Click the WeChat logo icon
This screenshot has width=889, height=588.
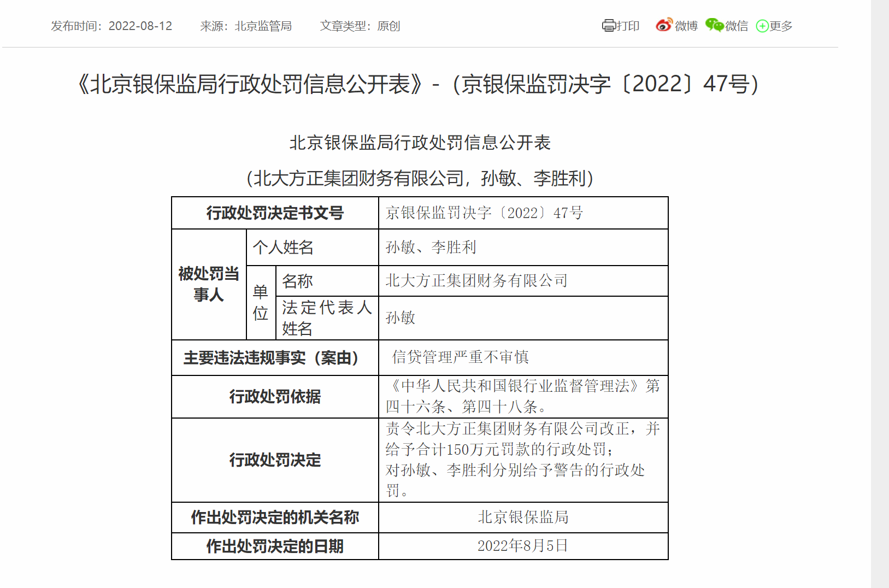[714, 25]
